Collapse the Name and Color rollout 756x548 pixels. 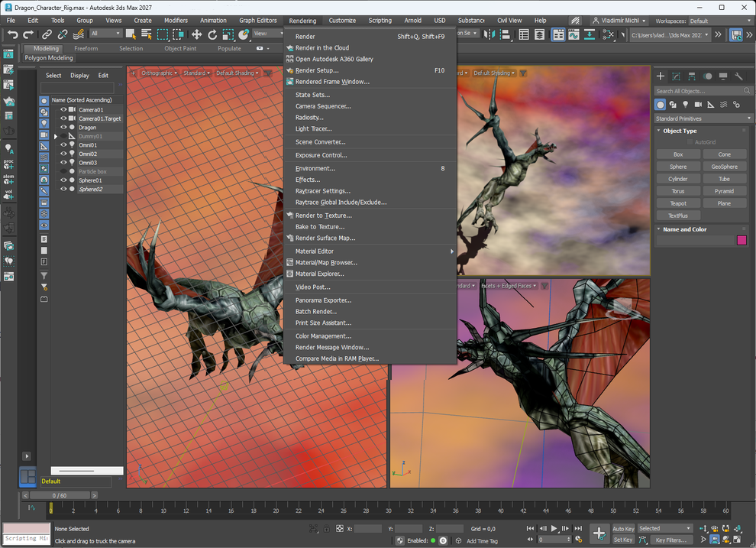pos(658,229)
